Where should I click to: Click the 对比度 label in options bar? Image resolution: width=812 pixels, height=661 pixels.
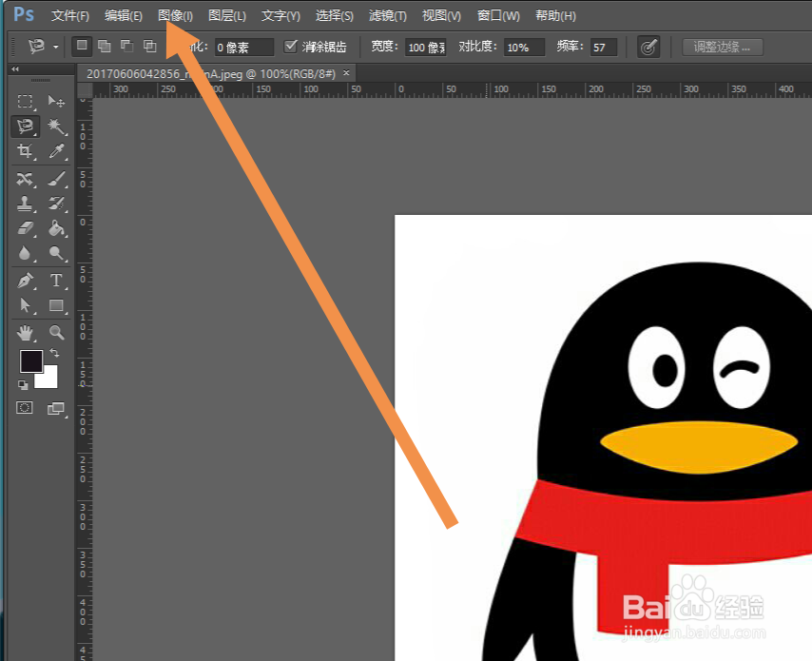point(478,47)
